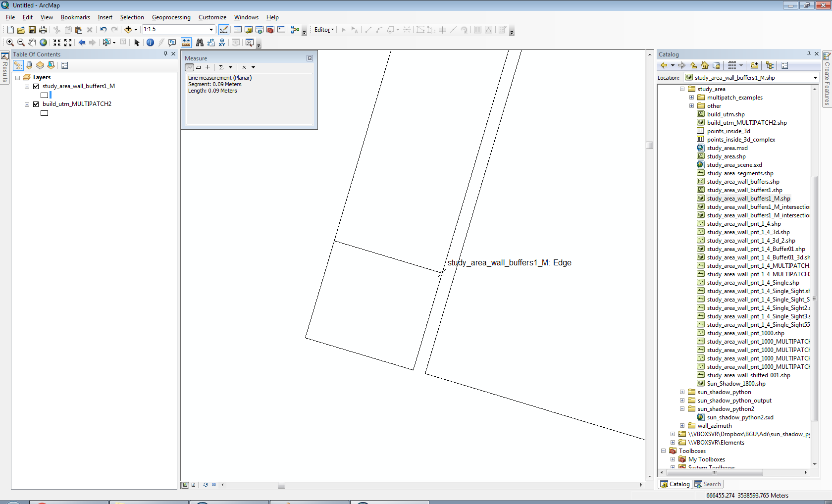Open the Editor dropdown menu
The height and width of the screenshot is (504, 832).
[324, 30]
